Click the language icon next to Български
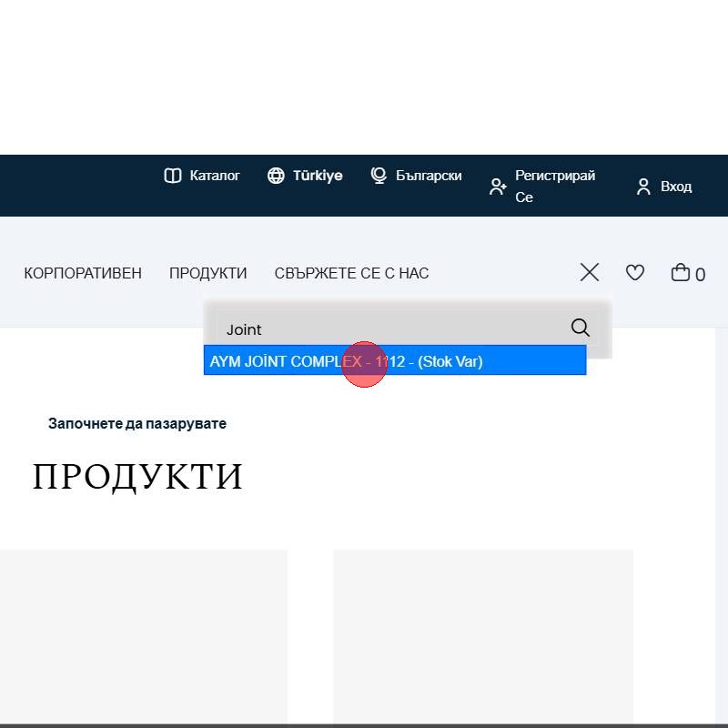Viewport: 728px width, 728px height. pyautogui.click(x=379, y=176)
